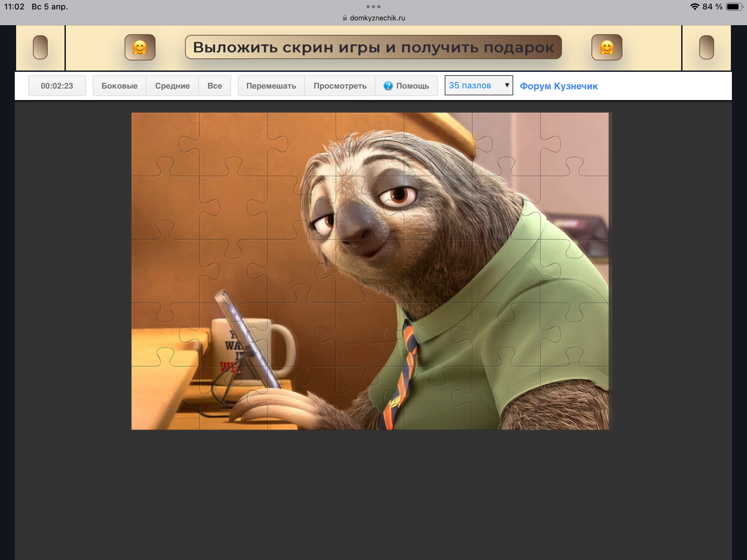Click Выложить скрин игры banner button
The height and width of the screenshot is (560, 747).
click(373, 47)
